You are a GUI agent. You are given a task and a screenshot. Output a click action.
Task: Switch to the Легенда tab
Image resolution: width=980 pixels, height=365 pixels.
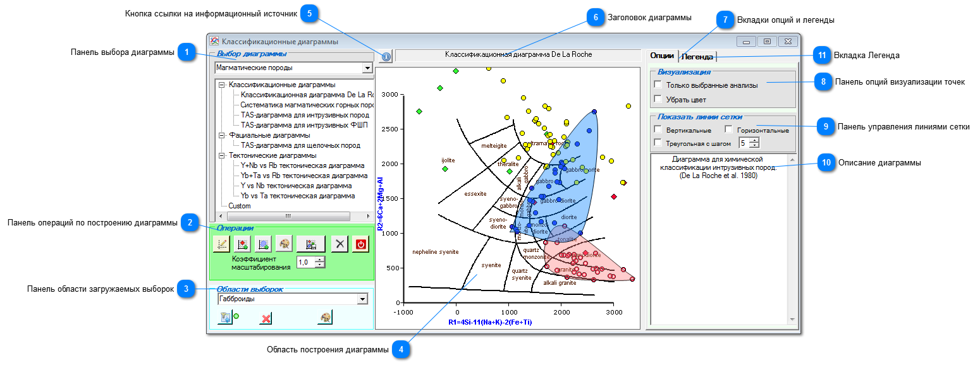(697, 57)
